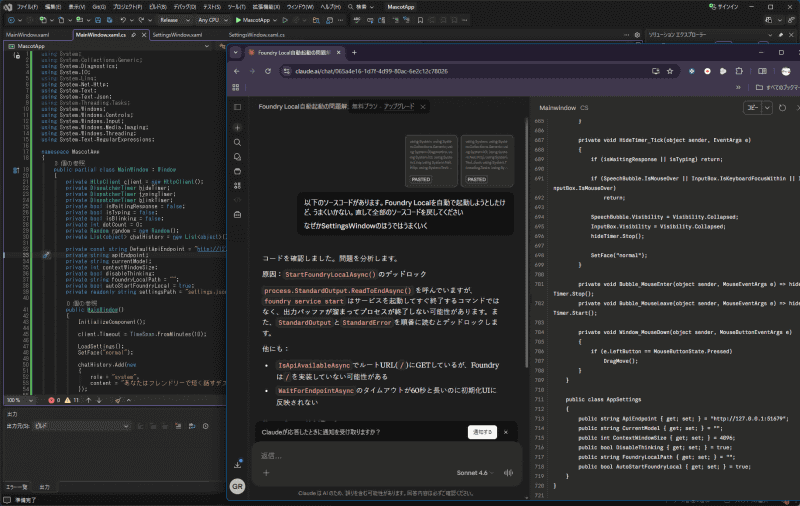Switch to SettingsWindow.xaml tab
800x506 pixels.
[x=177, y=35]
